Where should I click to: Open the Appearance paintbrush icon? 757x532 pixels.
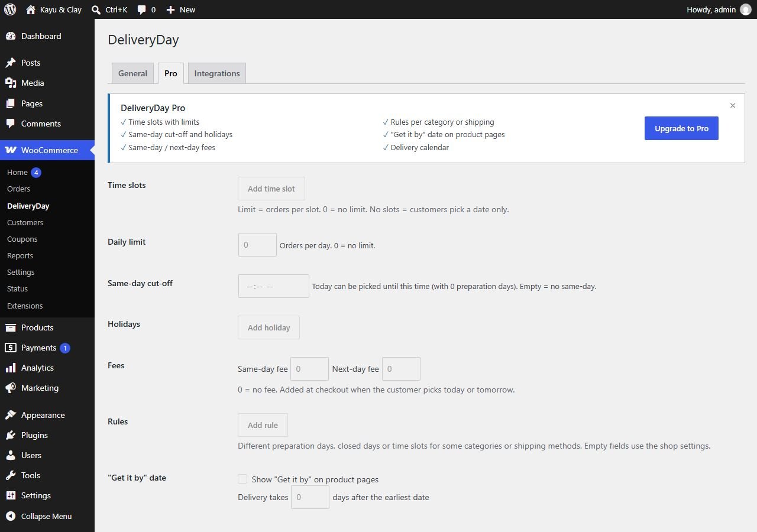tap(11, 415)
